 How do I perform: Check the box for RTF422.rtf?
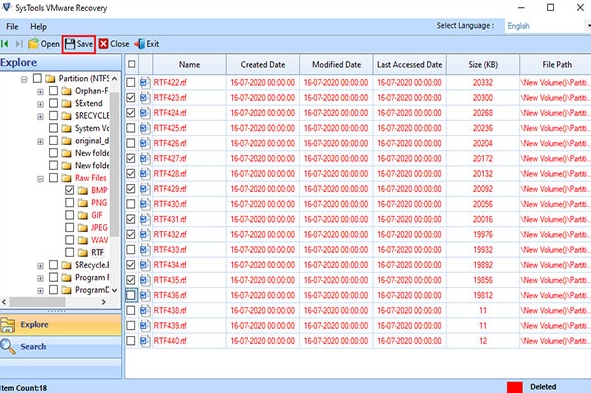tap(131, 83)
